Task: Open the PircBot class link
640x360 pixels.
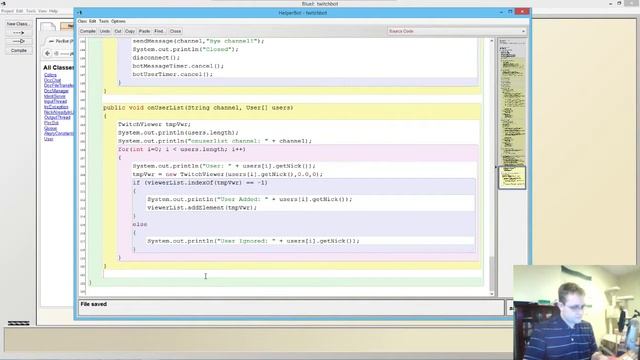Action: [51, 123]
